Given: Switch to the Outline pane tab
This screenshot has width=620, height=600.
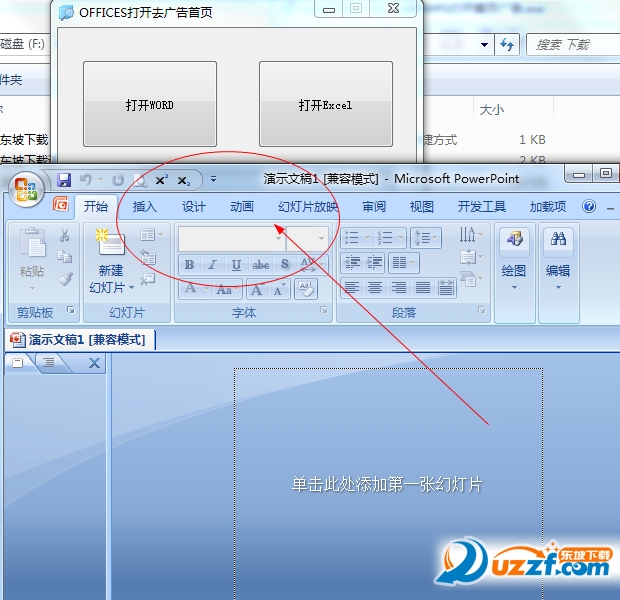Looking at the screenshot, I should pyautogui.click(x=49, y=362).
